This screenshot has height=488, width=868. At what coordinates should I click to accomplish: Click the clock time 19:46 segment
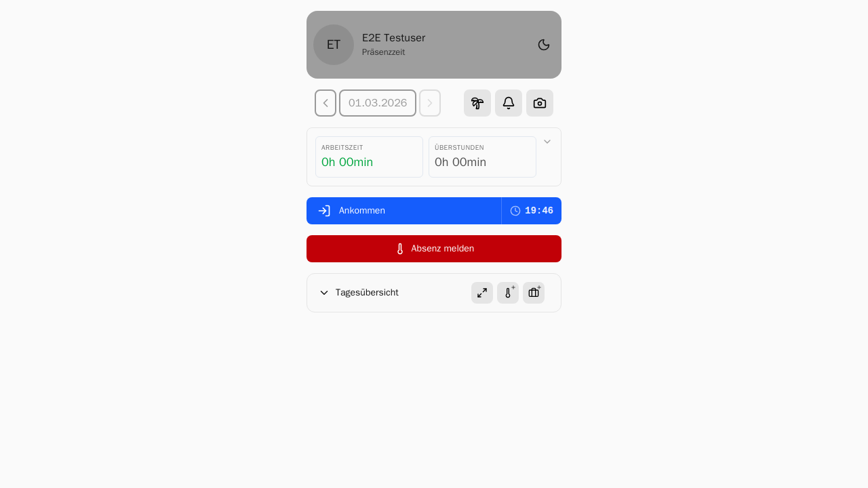point(532,211)
